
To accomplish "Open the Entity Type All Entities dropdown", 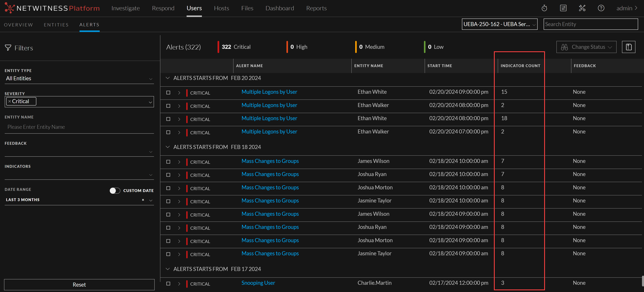I will point(79,79).
